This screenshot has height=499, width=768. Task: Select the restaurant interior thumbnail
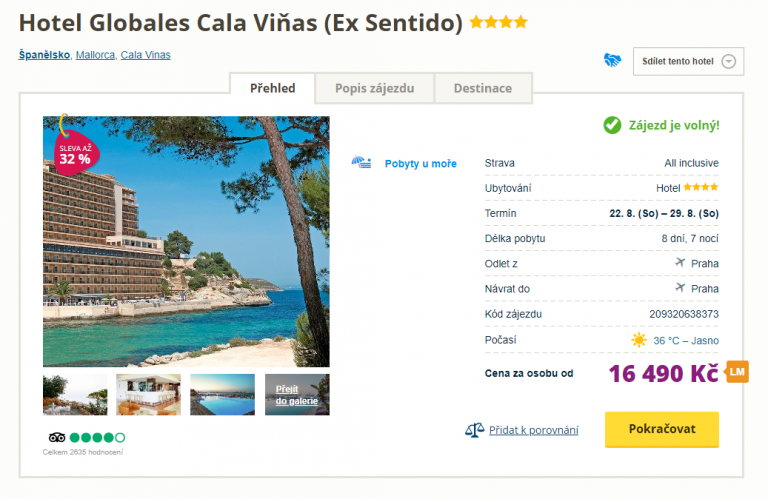[x=148, y=394]
